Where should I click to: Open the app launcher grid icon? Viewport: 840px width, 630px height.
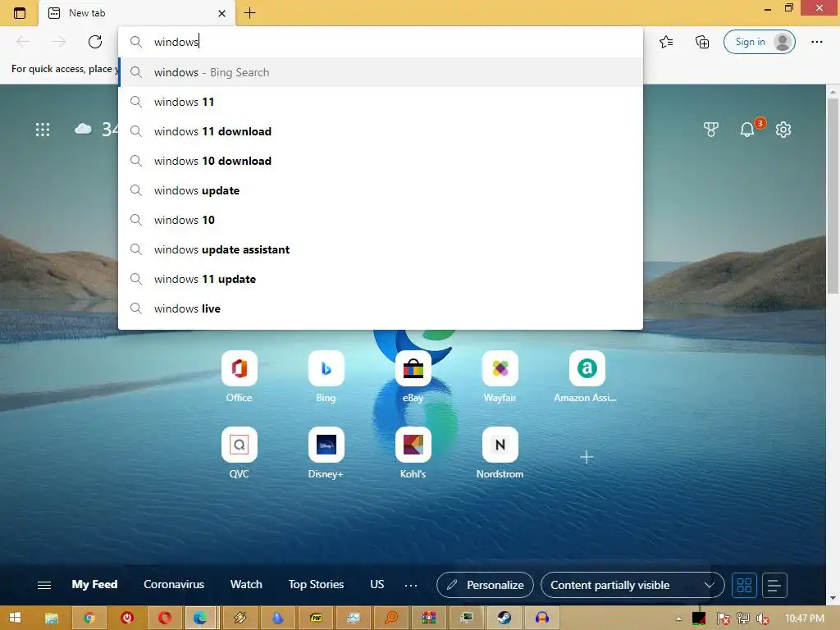point(43,129)
